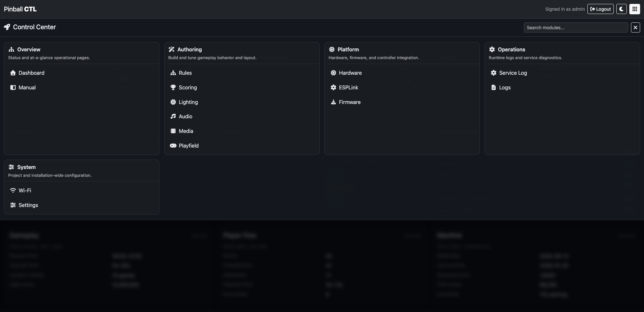Click the Wi-Fi signal icon
644x312 pixels.
(x=13, y=190)
